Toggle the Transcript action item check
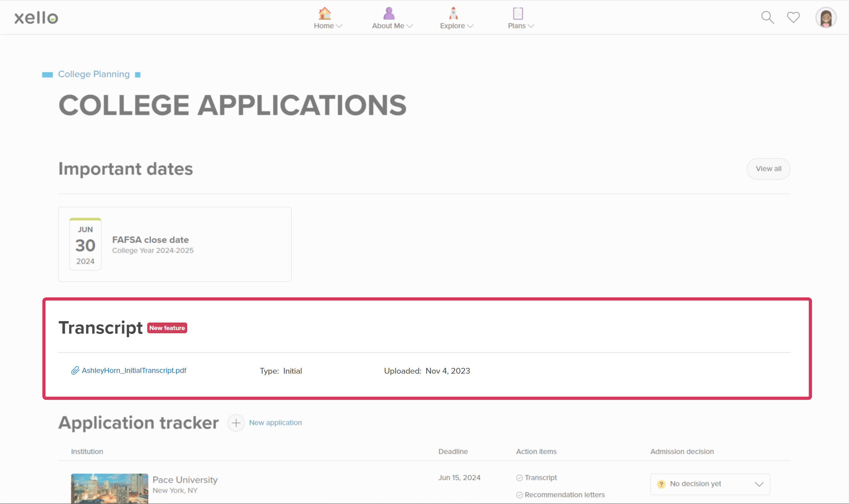The image size is (849, 504). click(x=519, y=478)
